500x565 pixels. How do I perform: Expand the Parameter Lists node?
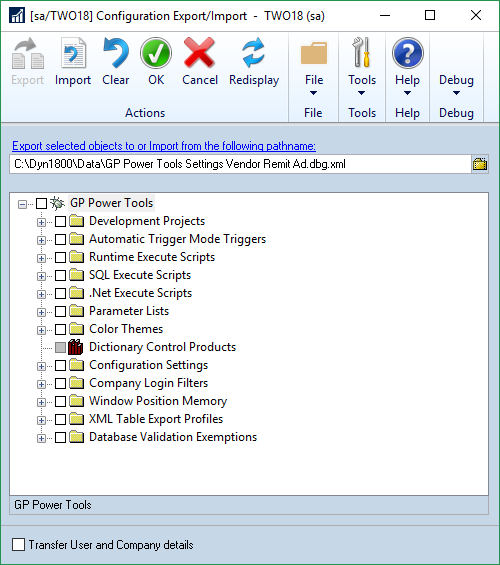point(41,312)
